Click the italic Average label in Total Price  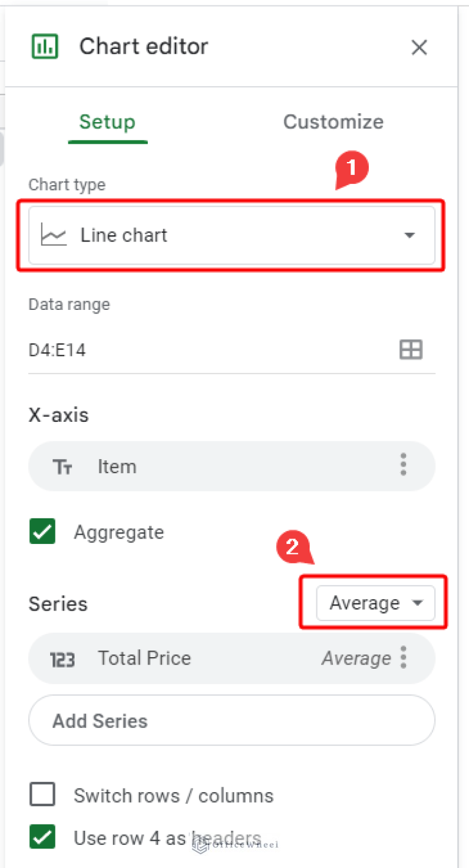point(356,658)
